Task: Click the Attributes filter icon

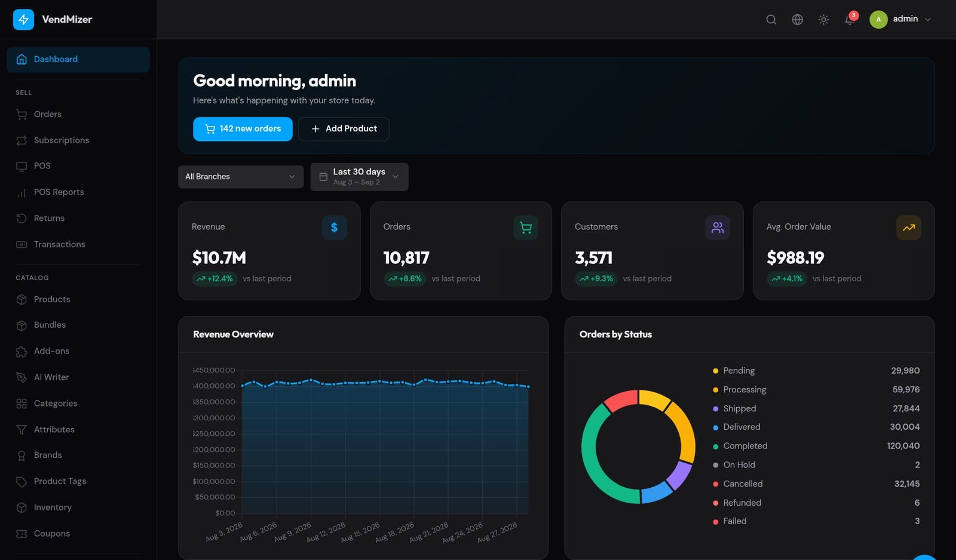Action: [x=22, y=429]
